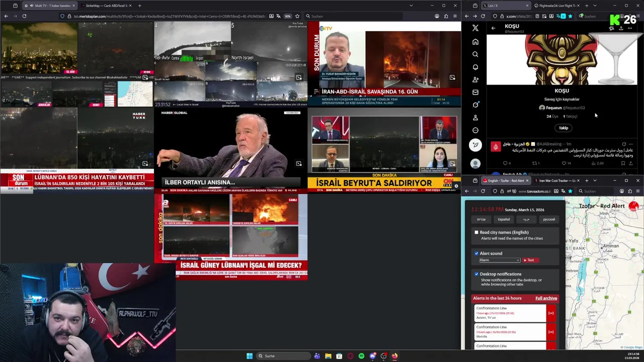Open X messages envelope
Screen dimensions: 644x362
pyautogui.click(x=475, y=92)
